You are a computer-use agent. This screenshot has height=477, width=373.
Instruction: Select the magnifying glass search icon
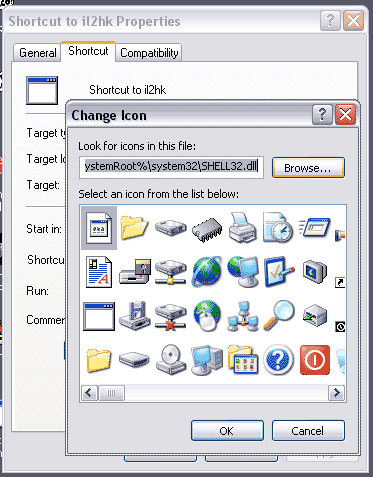pyautogui.click(x=279, y=316)
